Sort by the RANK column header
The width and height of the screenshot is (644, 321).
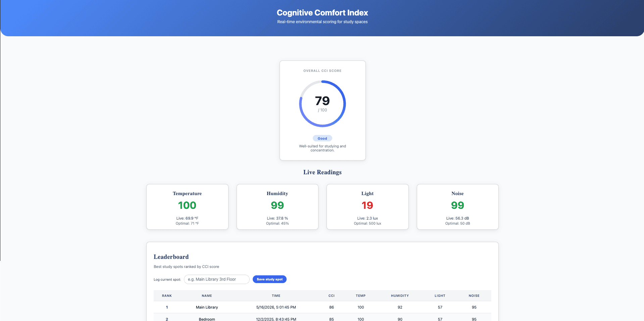167,296
